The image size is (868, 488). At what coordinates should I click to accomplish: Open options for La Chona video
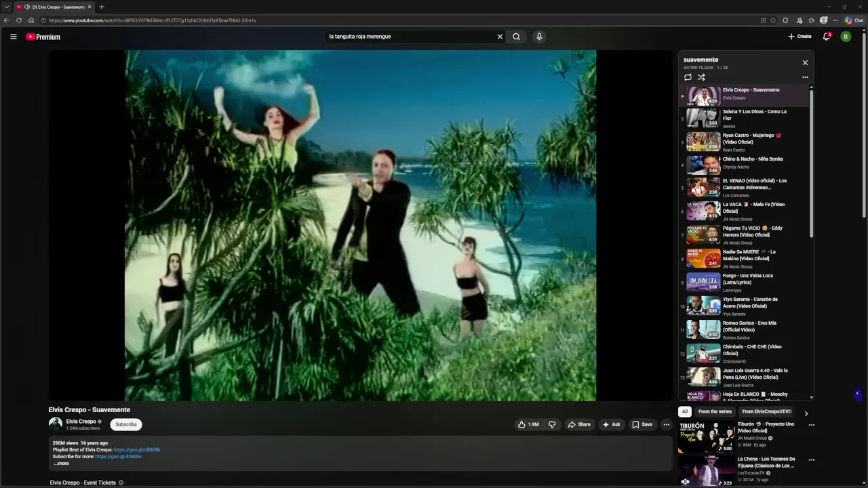coord(811,460)
